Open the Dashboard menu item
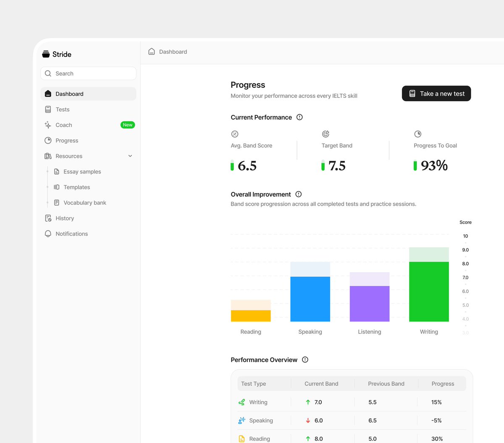This screenshot has height=443, width=504. 88,94
